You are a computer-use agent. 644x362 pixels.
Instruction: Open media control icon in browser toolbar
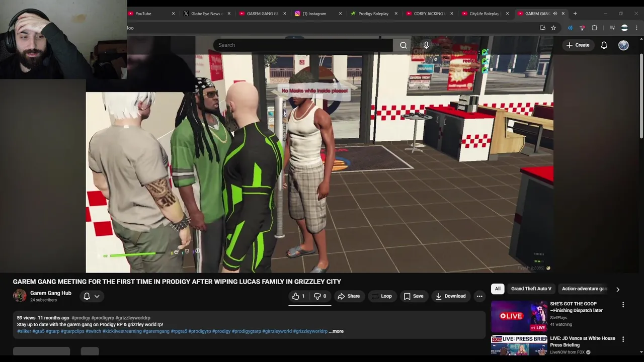coord(612,28)
